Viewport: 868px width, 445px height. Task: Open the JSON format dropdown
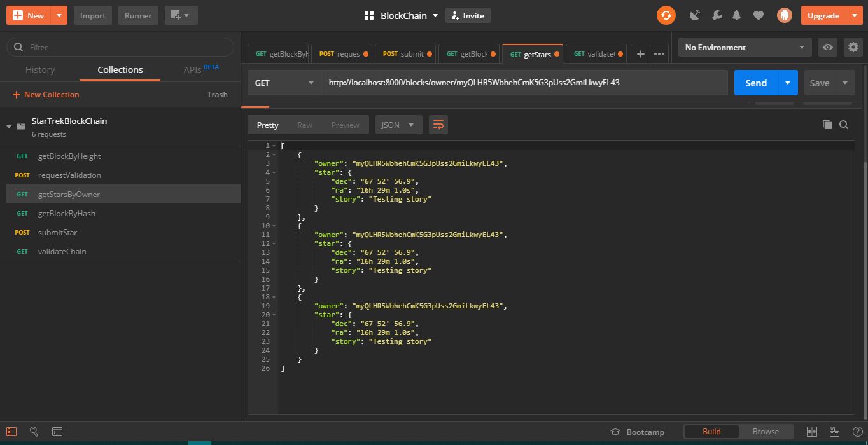coord(399,125)
